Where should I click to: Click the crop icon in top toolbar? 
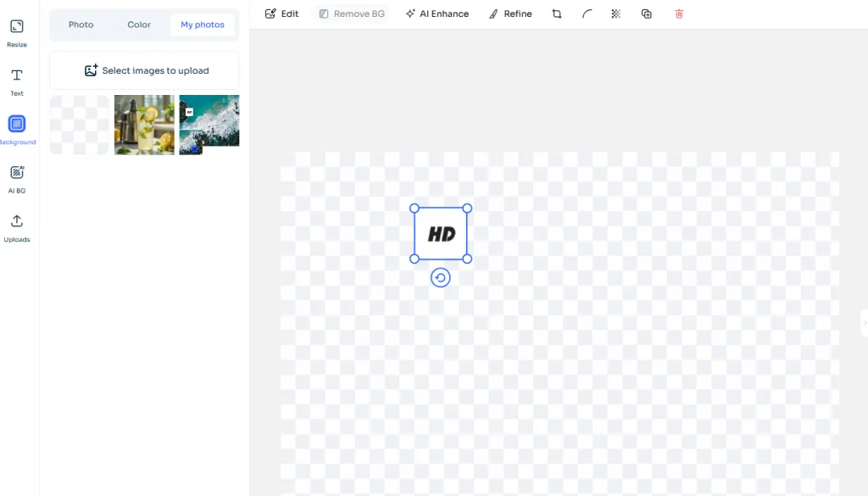coord(557,14)
